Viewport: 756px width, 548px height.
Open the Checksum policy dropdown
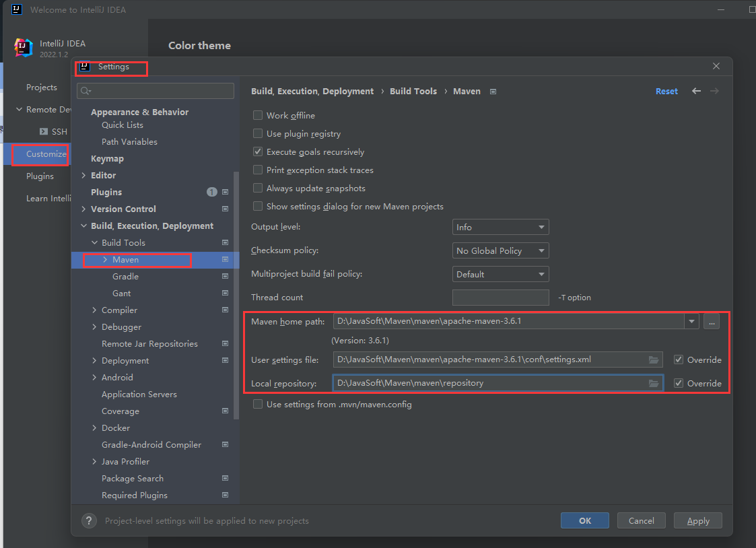pyautogui.click(x=500, y=250)
